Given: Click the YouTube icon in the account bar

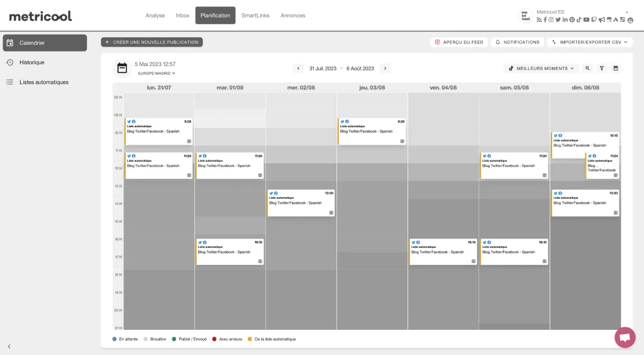Looking at the screenshot, I should pyautogui.click(x=586, y=20).
